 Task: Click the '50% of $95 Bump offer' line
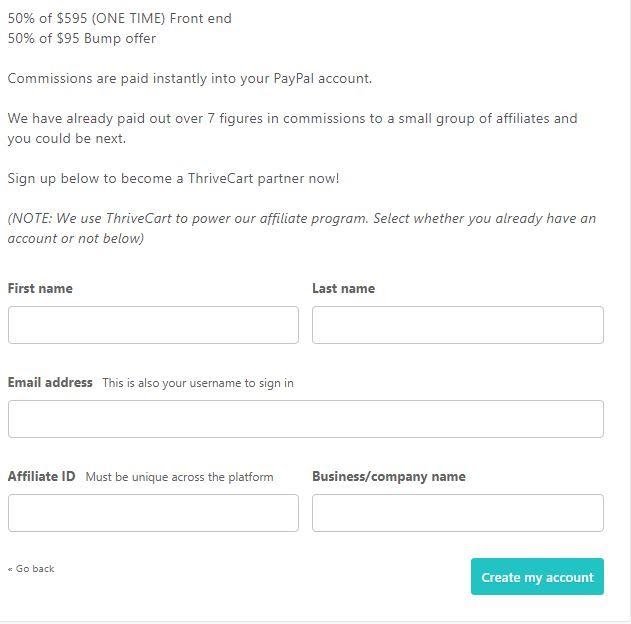[82, 39]
